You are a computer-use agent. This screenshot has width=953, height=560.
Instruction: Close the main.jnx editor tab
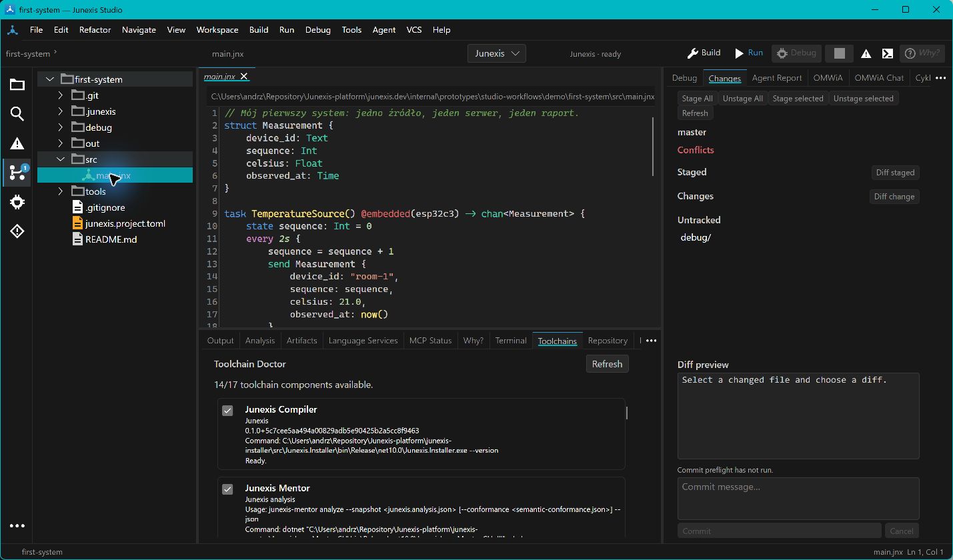[244, 77]
